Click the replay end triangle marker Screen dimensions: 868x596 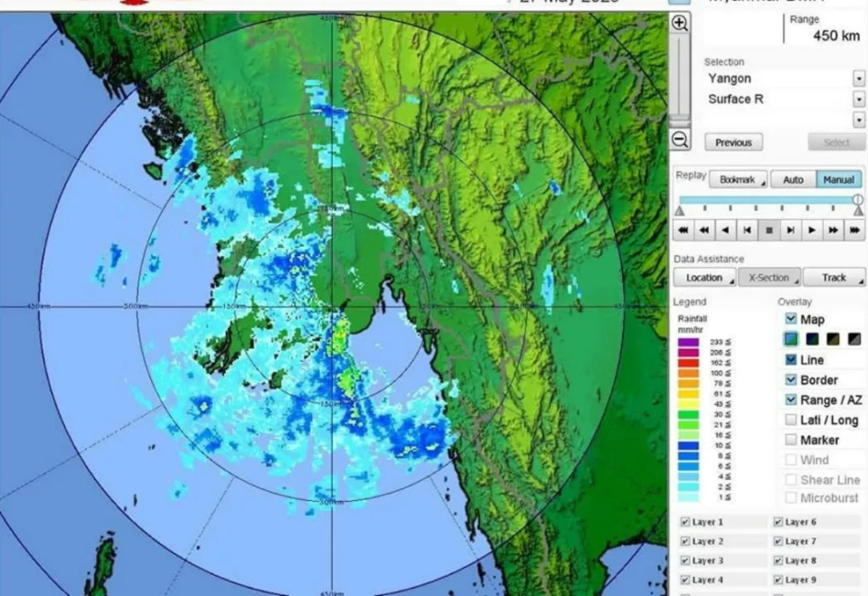pyautogui.click(x=859, y=211)
